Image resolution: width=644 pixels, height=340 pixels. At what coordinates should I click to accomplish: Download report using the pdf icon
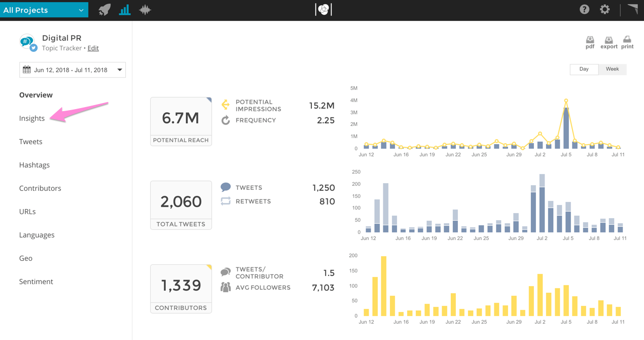click(590, 42)
